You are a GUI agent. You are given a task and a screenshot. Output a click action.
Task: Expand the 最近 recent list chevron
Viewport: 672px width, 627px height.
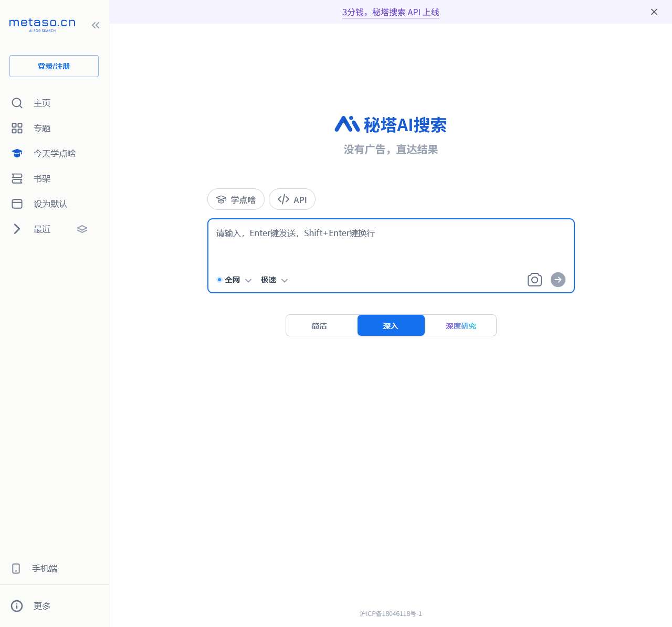[17, 229]
